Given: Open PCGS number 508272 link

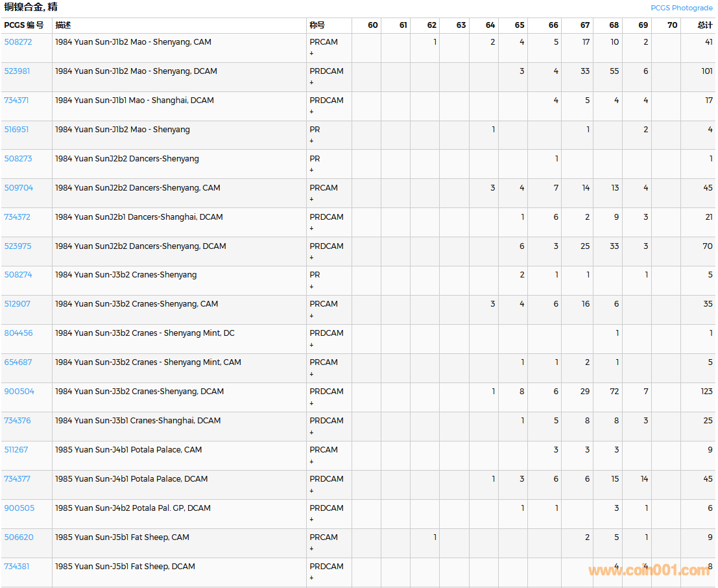Looking at the screenshot, I should point(18,42).
